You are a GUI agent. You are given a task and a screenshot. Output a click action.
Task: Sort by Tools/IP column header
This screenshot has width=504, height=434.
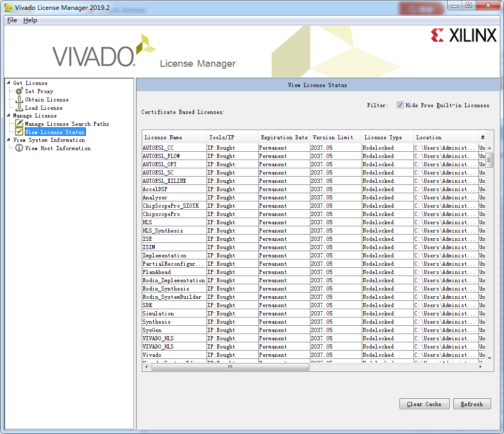tap(232, 137)
